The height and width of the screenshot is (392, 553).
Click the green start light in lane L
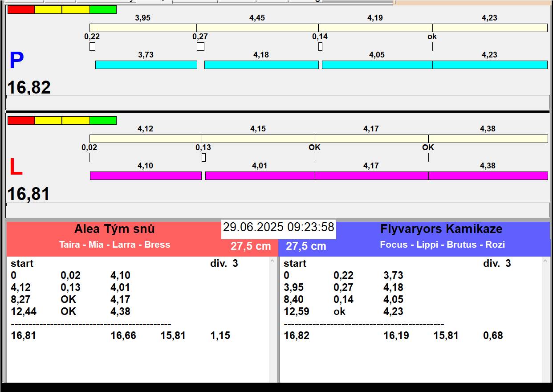103,120
